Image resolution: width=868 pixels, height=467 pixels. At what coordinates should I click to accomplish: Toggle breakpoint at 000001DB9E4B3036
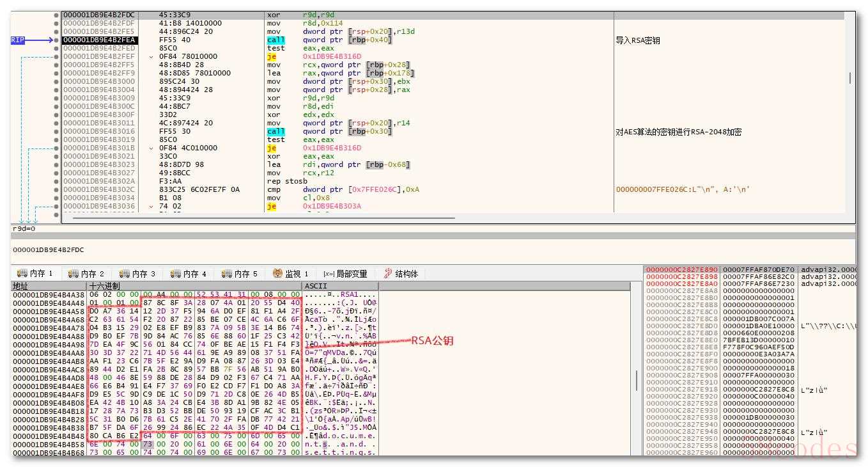pos(57,206)
